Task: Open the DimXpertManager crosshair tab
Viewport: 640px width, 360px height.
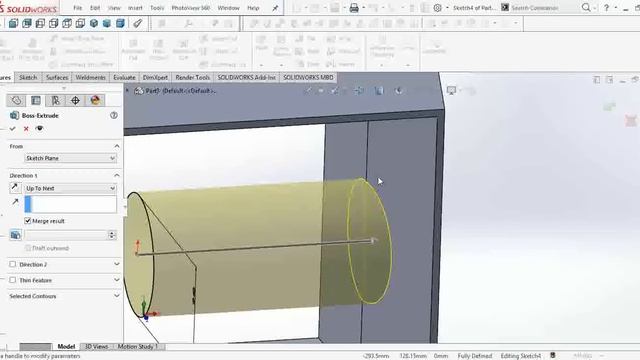Action: tap(75, 100)
